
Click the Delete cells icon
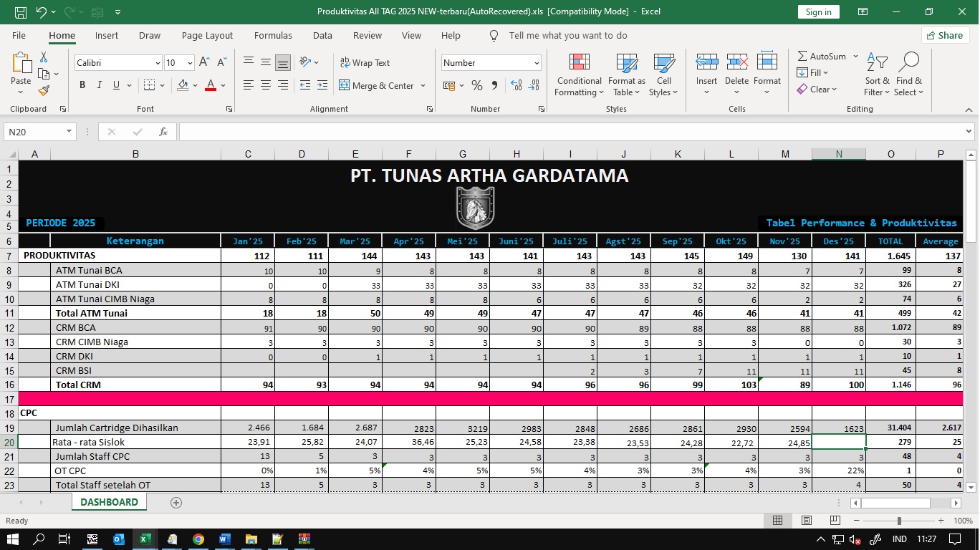tap(736, 63)
